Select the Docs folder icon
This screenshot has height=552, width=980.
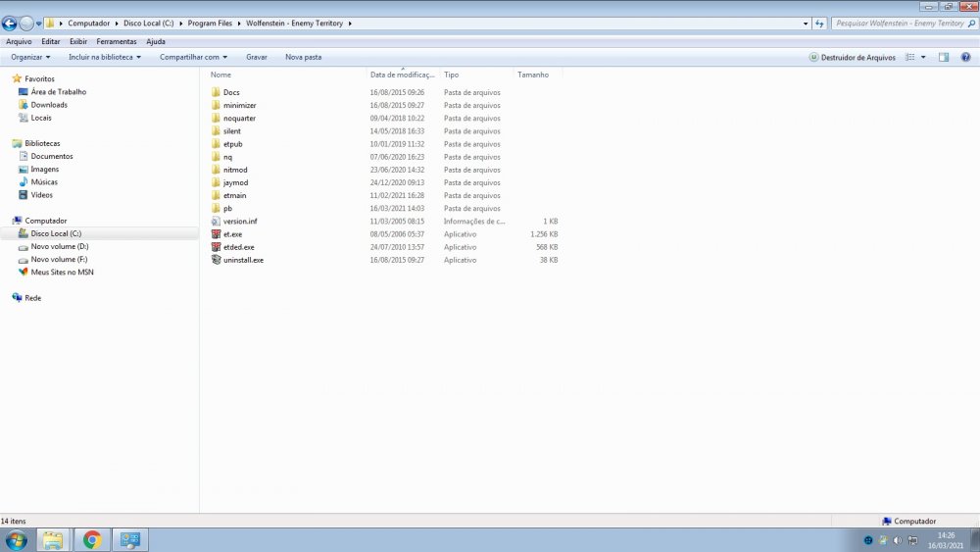point(216,92)
